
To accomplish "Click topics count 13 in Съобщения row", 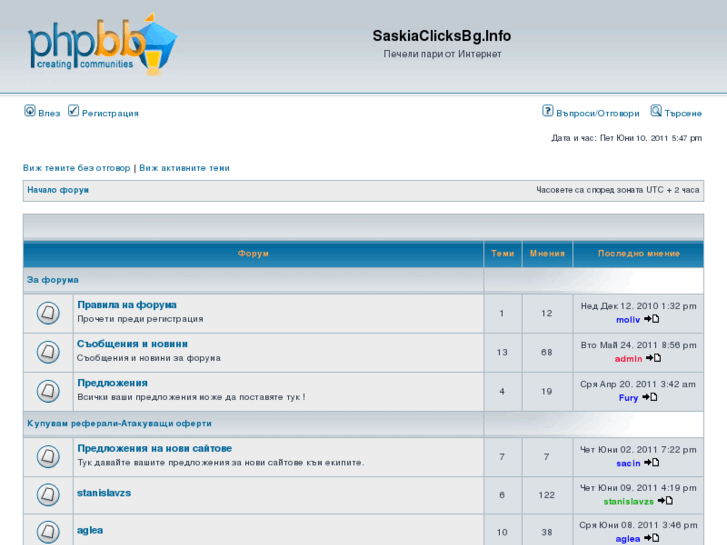I will 502,353.
